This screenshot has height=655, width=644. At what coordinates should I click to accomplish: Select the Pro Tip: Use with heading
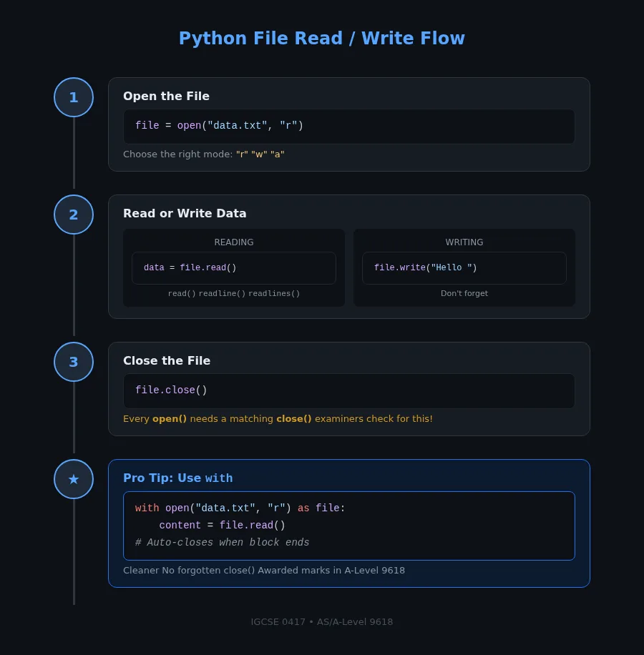tap(178, 478)
